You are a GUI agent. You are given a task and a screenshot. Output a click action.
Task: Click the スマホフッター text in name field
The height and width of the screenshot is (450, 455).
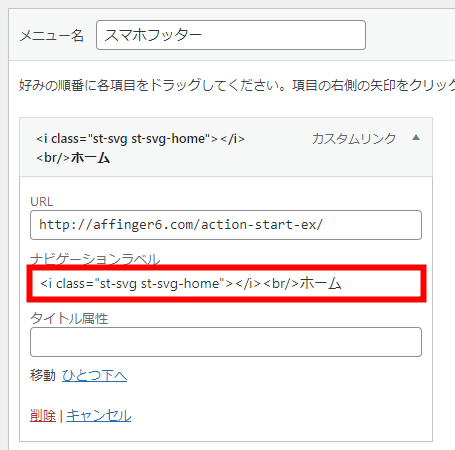click(153, 35)
